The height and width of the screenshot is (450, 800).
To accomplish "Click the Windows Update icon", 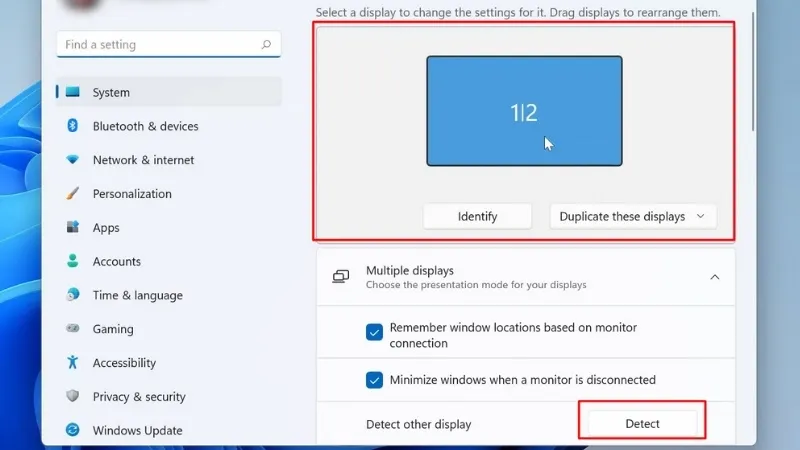I will click(x=73, y=430).
